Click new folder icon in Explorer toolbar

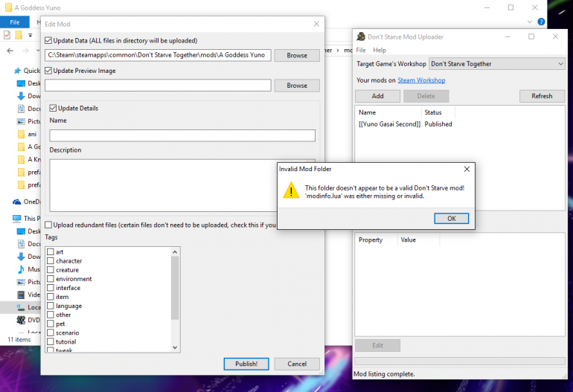19,35
